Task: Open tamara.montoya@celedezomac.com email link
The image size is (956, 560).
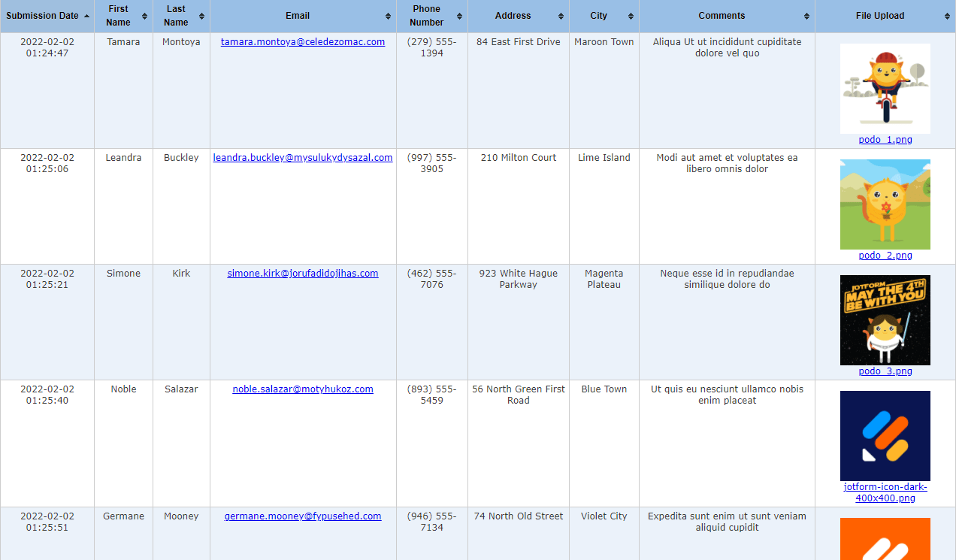Action: 303,42
